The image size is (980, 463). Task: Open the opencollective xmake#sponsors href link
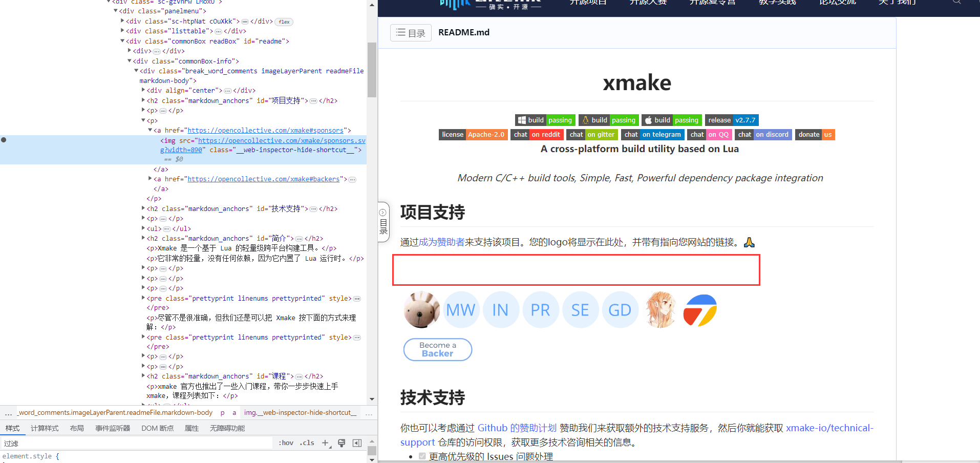265,131
